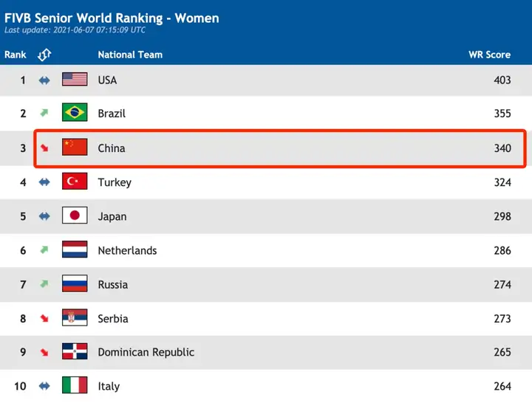Click the Brazil flag icon
The width and height of the screenshot is (532, 403).
75,112
